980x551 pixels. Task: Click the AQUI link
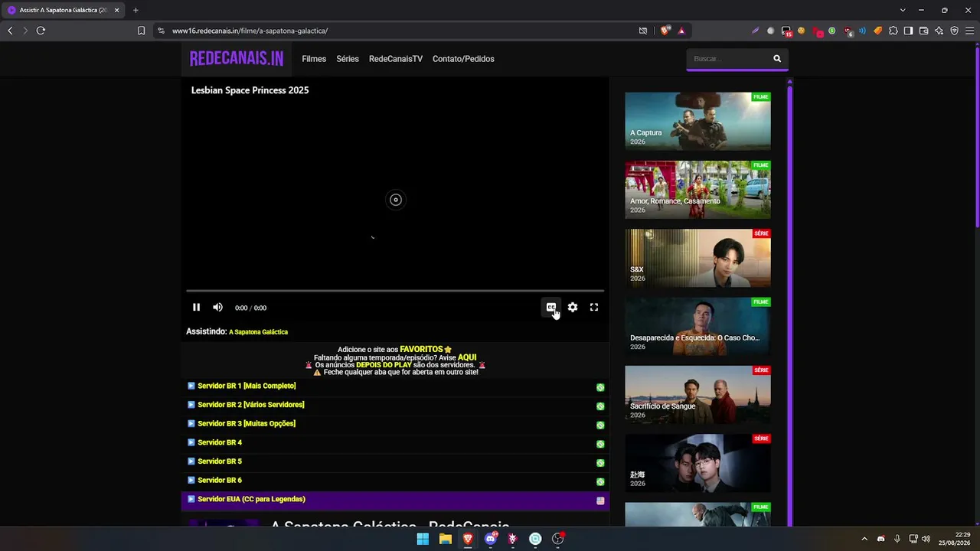click(467, 357)
